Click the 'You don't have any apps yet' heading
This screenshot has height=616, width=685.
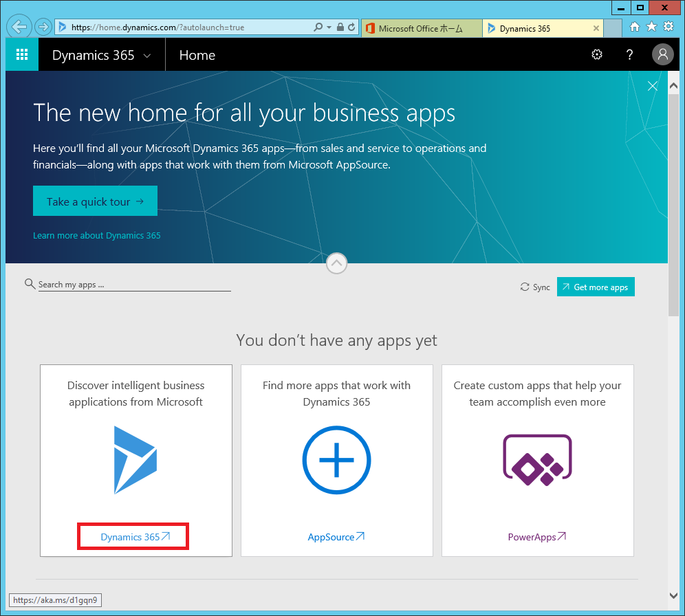[336, 340]
